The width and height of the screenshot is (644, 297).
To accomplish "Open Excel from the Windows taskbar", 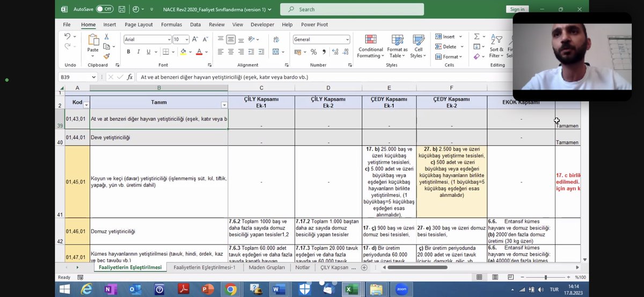I will tap(352, 289).
